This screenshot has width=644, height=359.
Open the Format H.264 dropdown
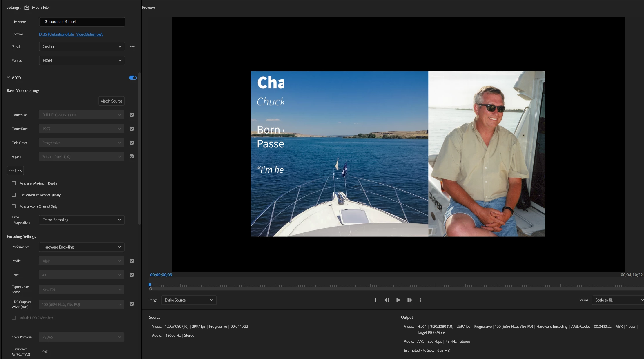click(x=82, y=61)
